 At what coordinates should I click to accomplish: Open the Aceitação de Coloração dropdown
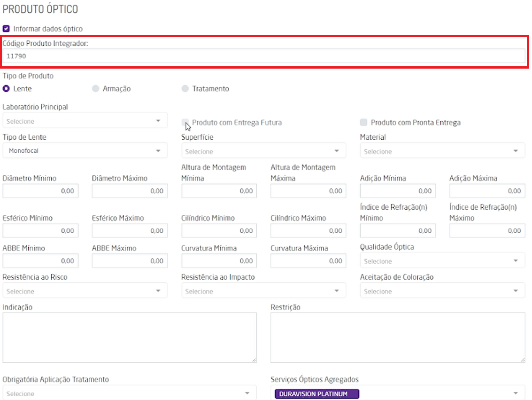point(442,291)
